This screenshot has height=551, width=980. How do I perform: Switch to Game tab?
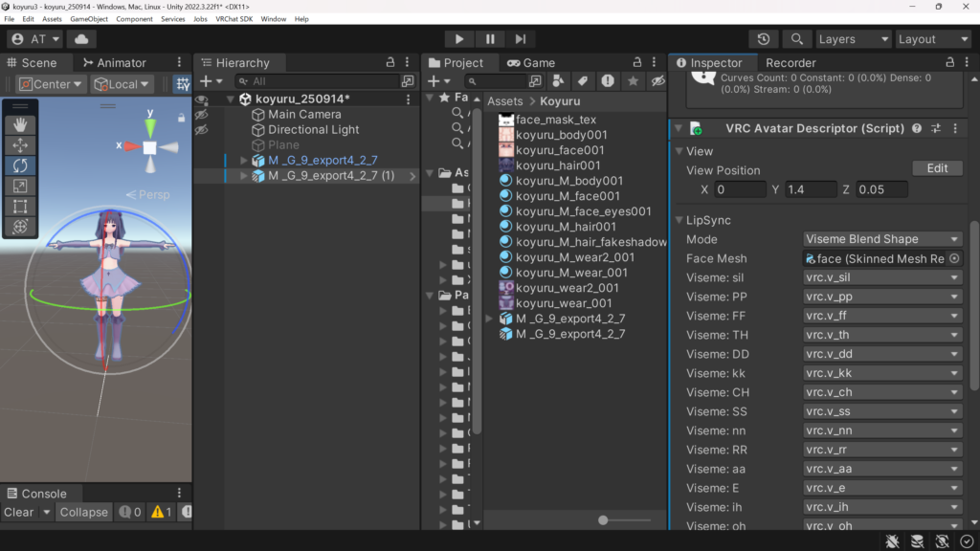coord(531,62)
